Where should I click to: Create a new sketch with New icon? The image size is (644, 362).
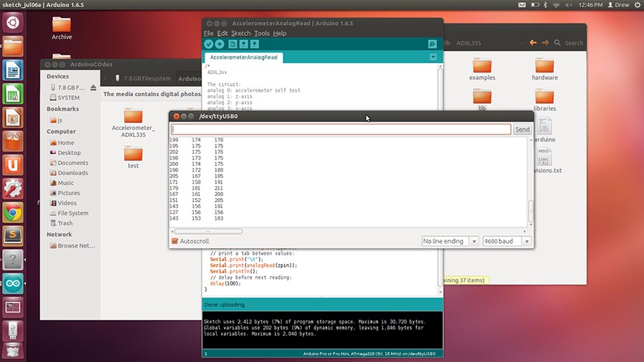click(x=233, y=44)
